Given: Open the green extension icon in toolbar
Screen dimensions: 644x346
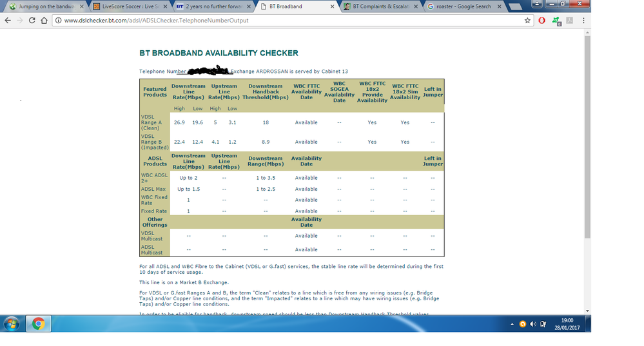Looking at the screenshot, I should pos(556,21).
